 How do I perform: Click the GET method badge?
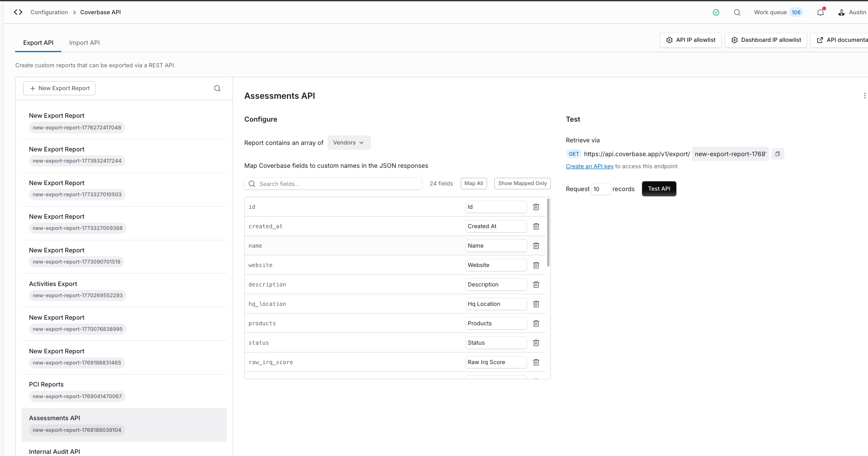[574, 154]
